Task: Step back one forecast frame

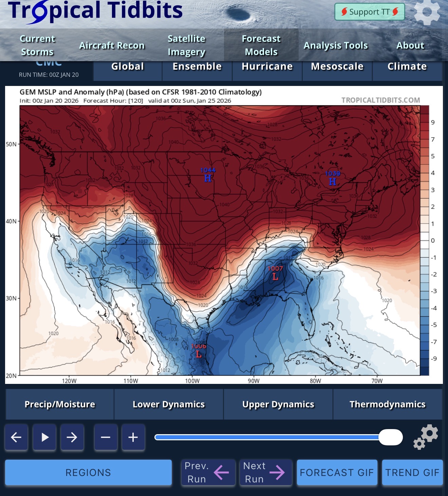Action: [x=16, y=437]
